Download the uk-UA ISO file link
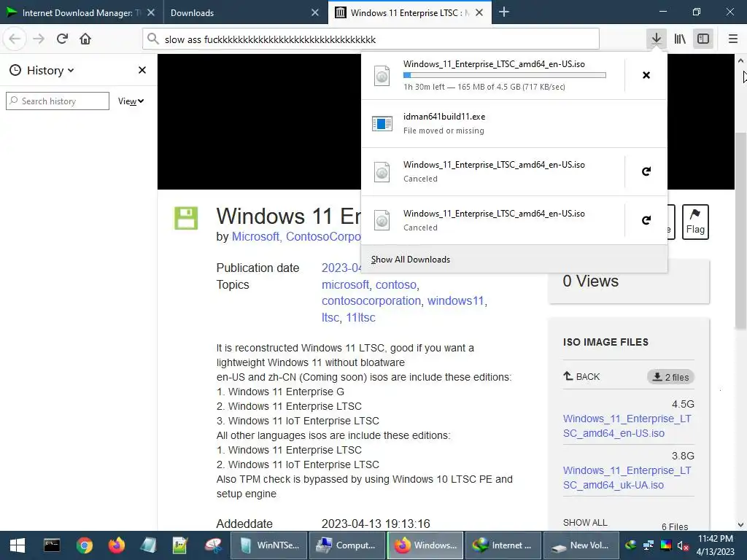Image resolution: width=747 pixels, height=560 pixels. pyautogui.click(x=627, y=478)
